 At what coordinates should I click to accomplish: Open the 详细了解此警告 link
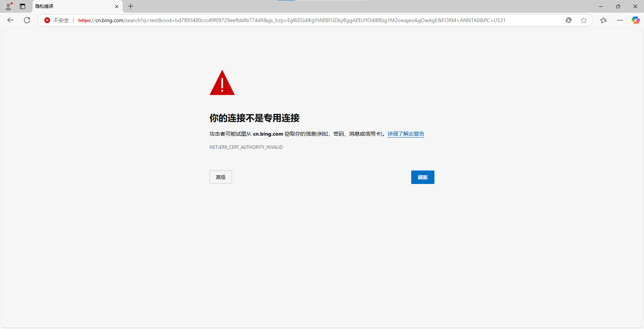406,134
